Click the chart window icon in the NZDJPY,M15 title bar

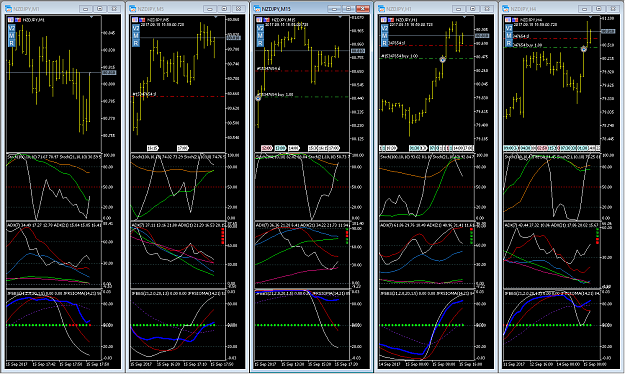[257, 8]
